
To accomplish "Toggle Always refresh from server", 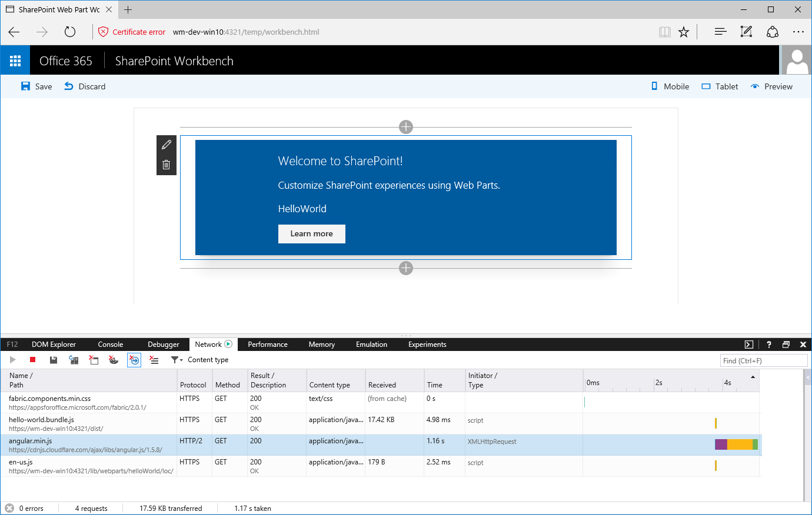I will click(74, 360).
